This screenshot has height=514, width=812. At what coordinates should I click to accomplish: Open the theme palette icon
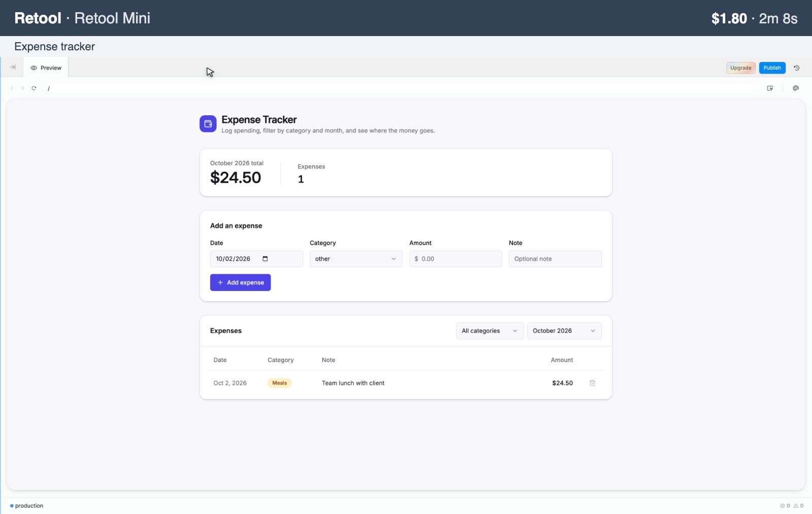(796, 88)
